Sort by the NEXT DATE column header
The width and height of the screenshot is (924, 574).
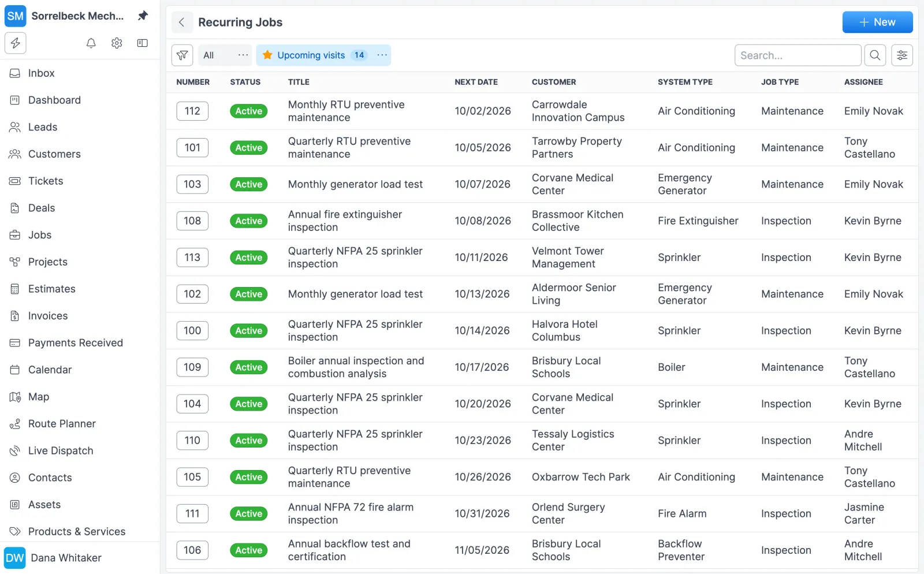[476, 82]
